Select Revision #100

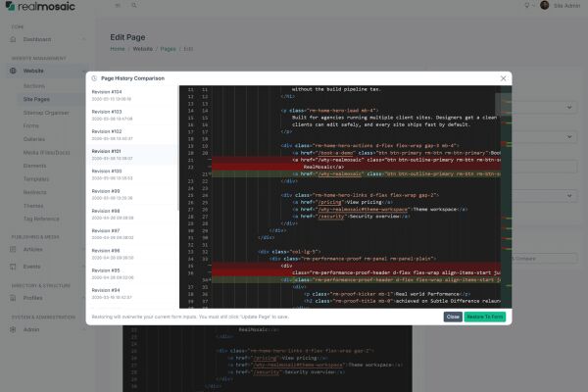point(131,174)
